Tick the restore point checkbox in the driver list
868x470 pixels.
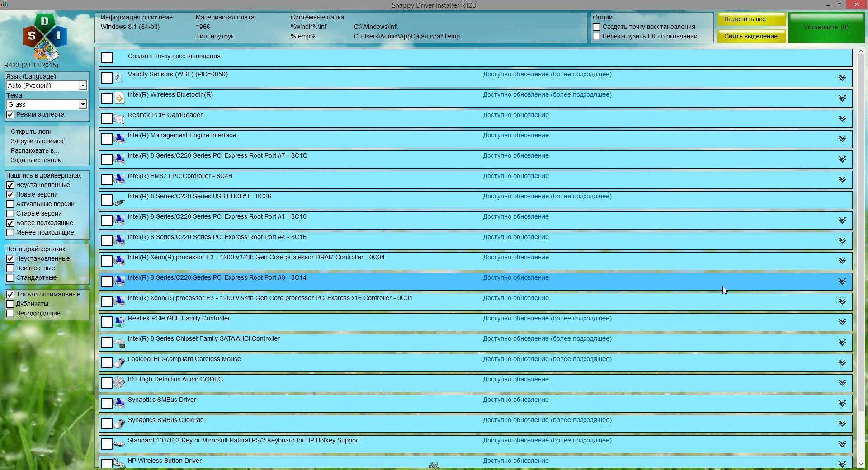pyautogui.click(x=107, y=57)
